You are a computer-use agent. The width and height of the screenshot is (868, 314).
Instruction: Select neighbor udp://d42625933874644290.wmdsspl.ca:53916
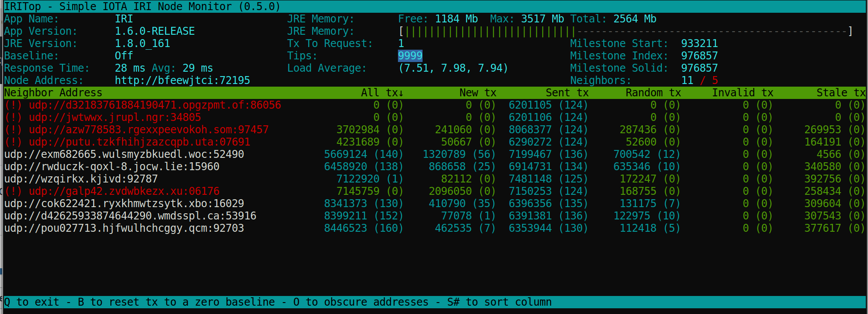[130, 216]
